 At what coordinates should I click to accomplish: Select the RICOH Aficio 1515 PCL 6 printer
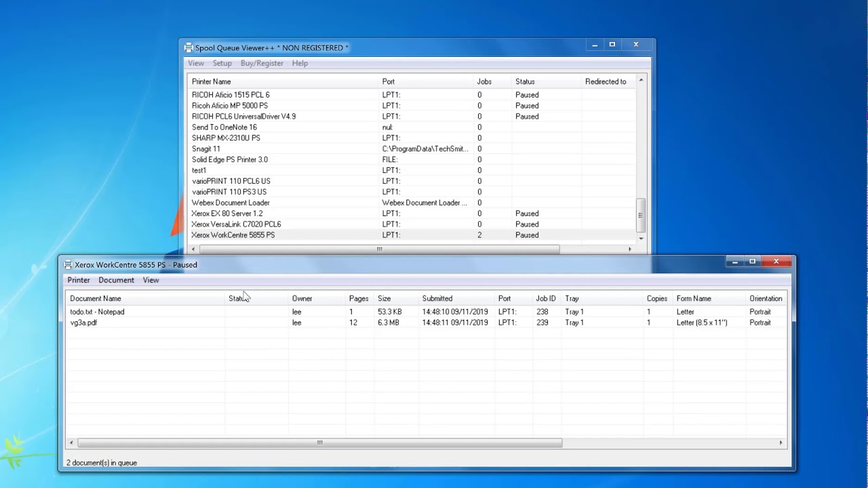412,95
